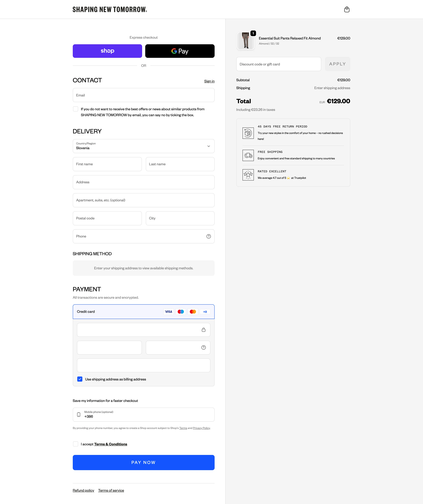Click the free return period box icon
Image resolution: width=423 pixels, height=504 pixels.
click(x=248, y=133)
